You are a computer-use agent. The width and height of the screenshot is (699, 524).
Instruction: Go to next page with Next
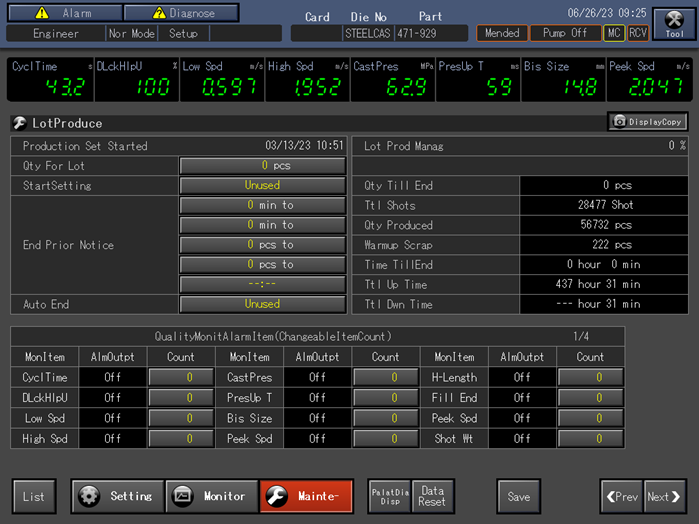(x=665, y=496)
